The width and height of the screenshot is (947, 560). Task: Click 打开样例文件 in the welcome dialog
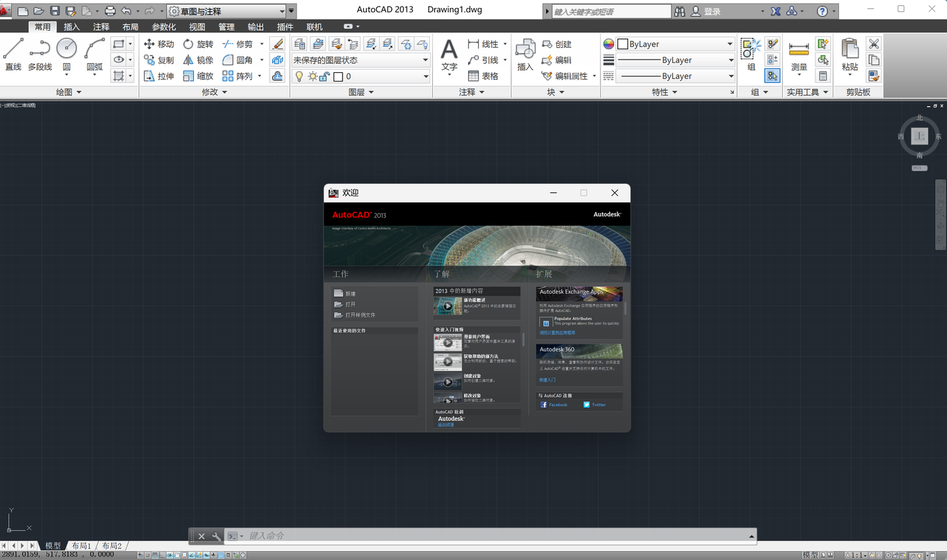354,315
